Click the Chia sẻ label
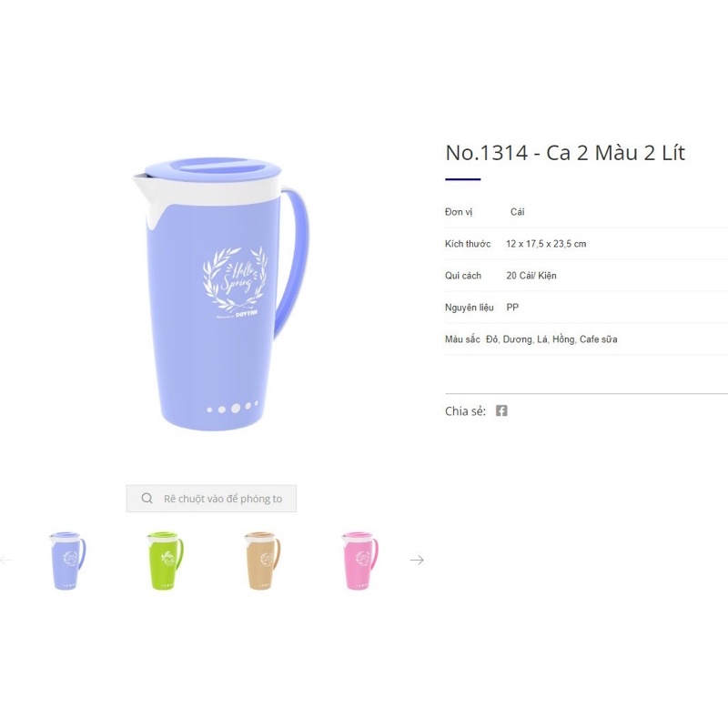 click(x=465, y=411)
